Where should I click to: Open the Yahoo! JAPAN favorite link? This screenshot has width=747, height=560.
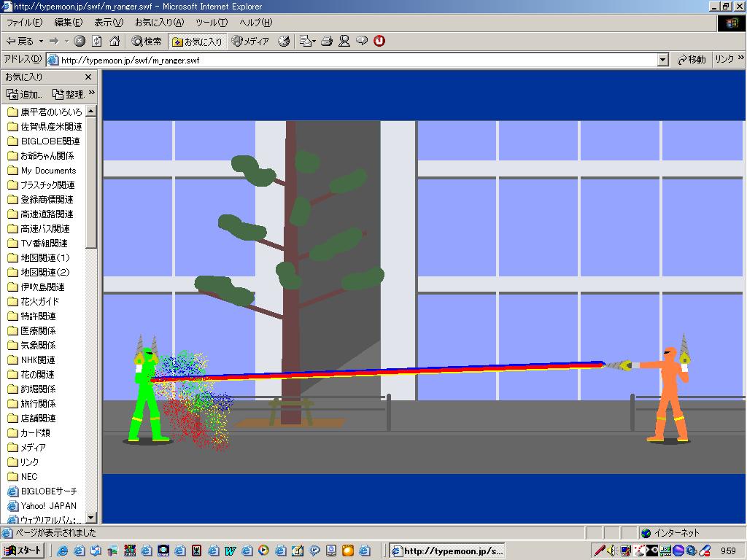click(42, 506)
